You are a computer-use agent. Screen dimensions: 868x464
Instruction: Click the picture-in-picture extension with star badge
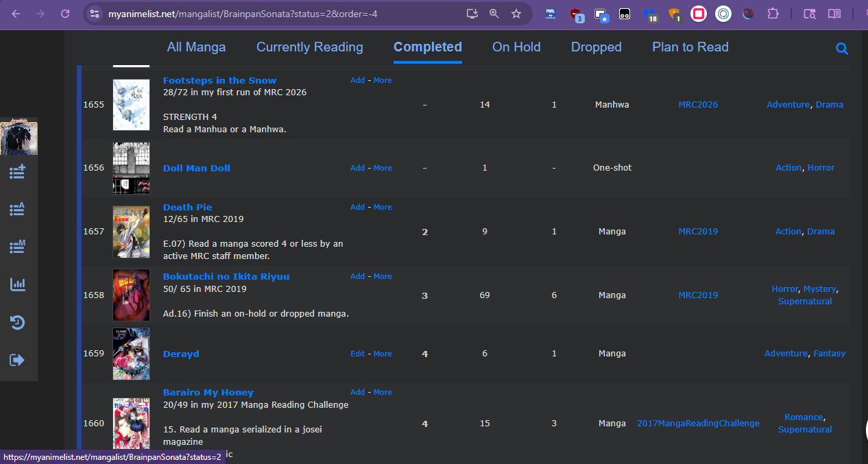coord(601,14)
